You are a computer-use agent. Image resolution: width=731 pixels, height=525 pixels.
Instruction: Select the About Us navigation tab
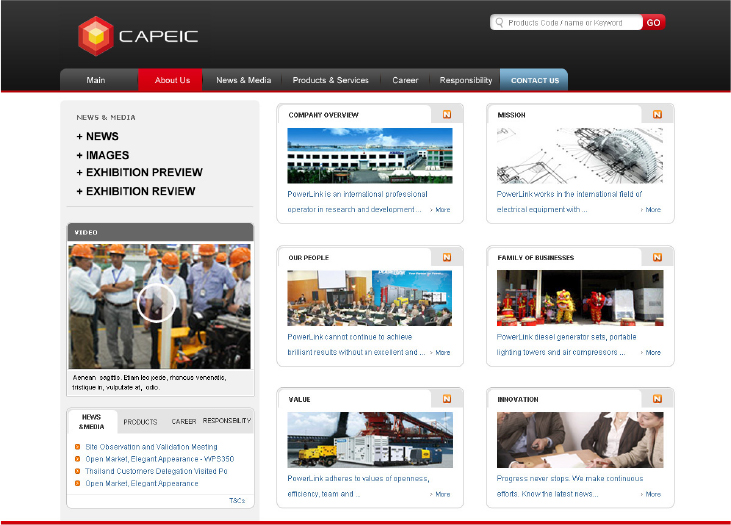tap(172, 80)
